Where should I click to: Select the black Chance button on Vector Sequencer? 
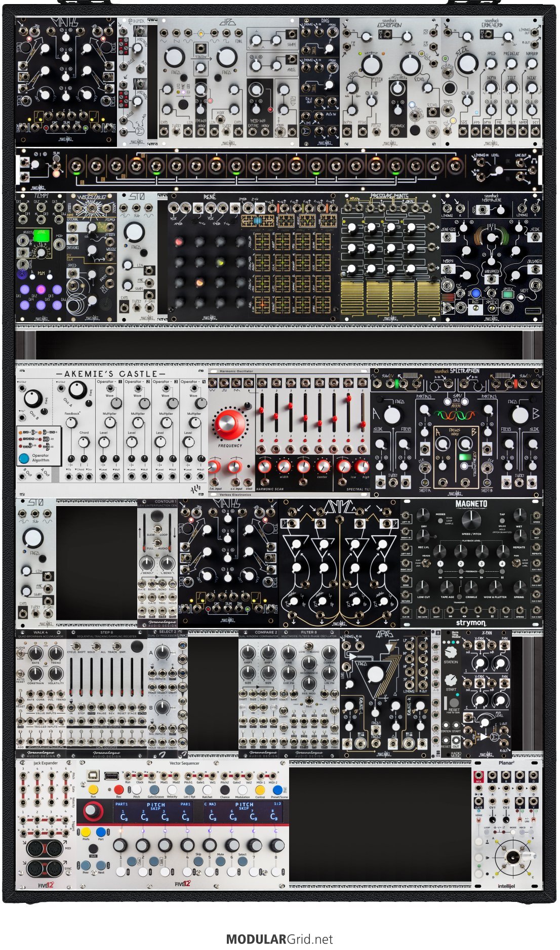click(225, 789)
